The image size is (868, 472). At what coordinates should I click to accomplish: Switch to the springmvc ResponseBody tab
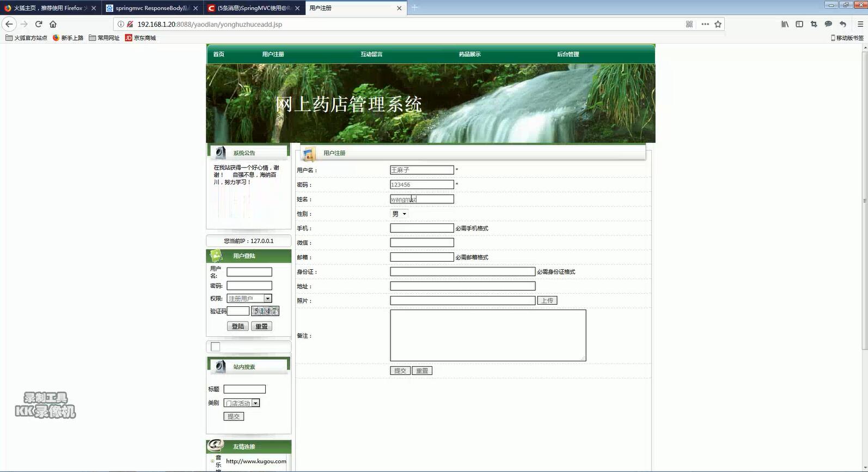point(152,8)
